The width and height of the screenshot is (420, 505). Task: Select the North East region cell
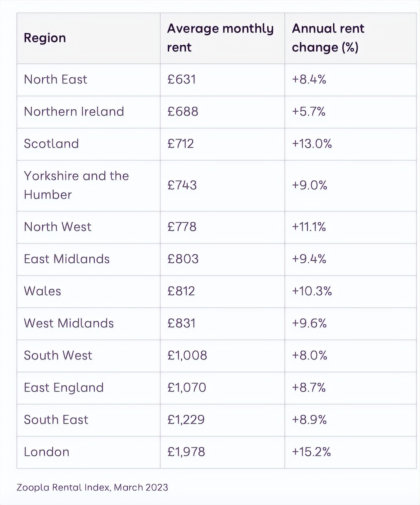(56, 80)
